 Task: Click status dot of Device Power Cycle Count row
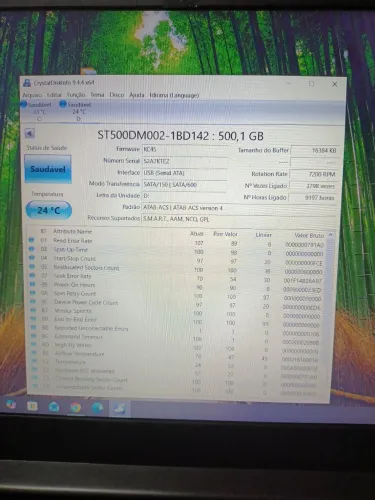33,301
